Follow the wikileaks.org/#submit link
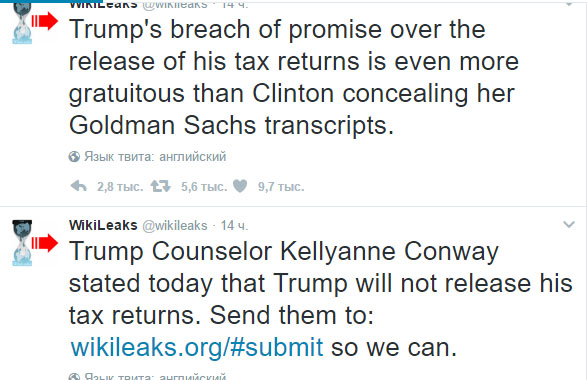Image resolution: width=587 pixels, height=380 pixels. [197, 347]
